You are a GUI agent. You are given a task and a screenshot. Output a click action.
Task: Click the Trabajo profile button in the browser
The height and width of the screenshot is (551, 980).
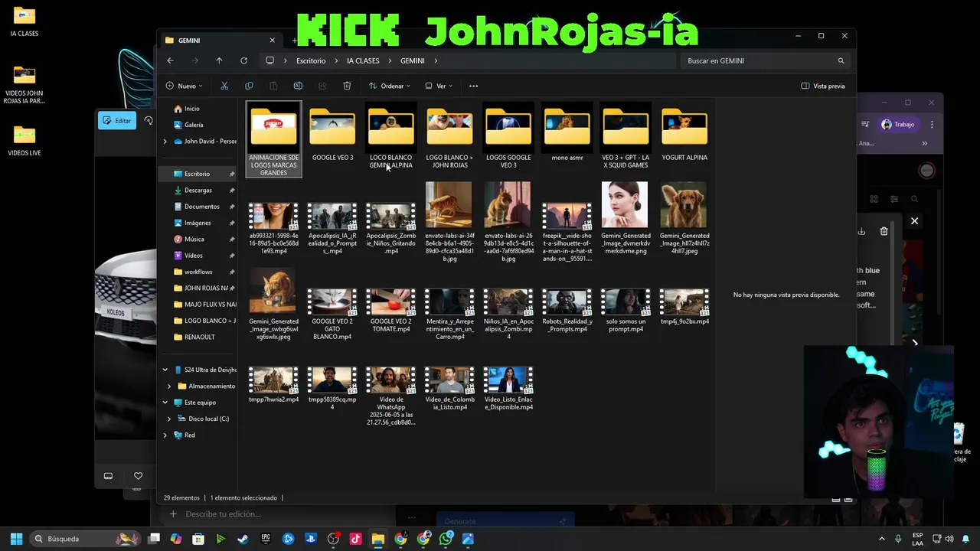tap(897, 124)
